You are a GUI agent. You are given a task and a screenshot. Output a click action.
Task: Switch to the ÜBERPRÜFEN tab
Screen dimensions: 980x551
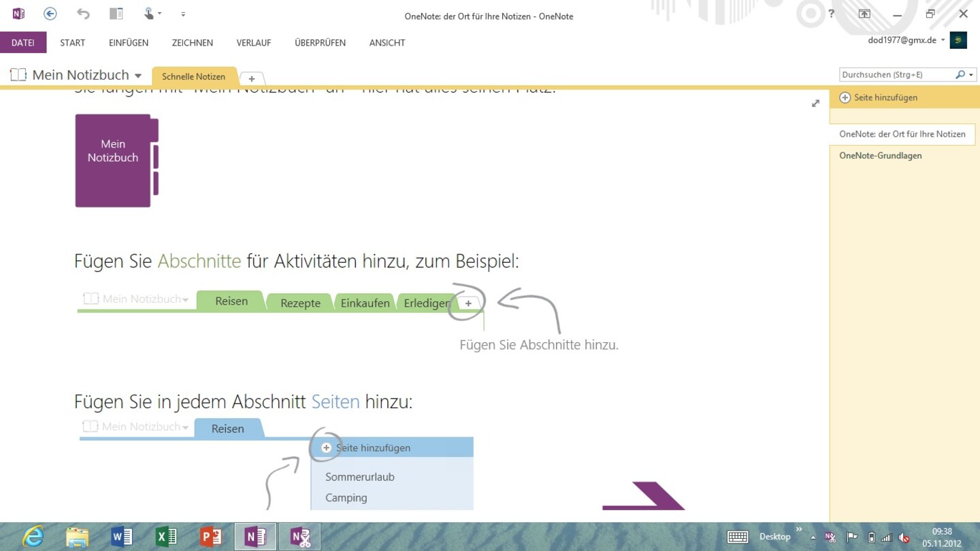320,42
